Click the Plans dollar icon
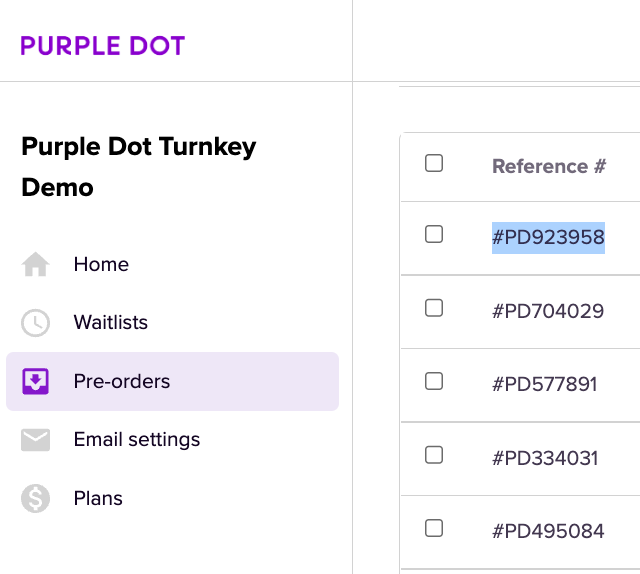 coord(36,498)
